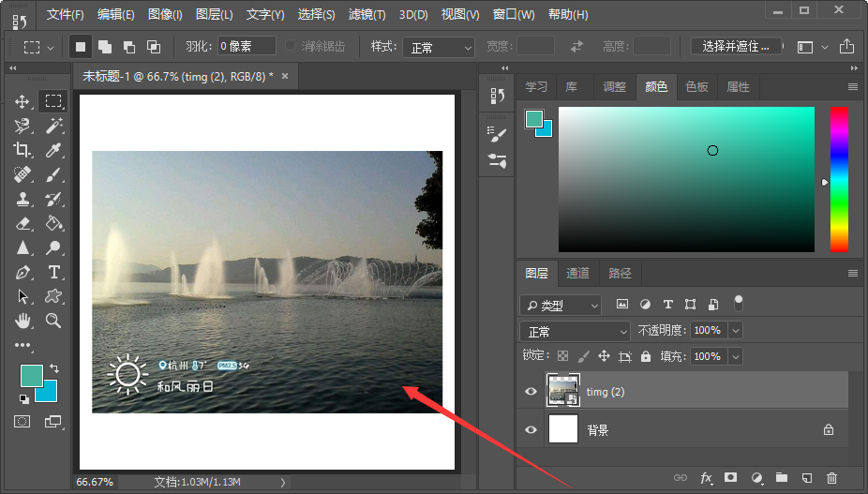Image resolution: width=868 pixels, height=494 pixels.
Task: Expand the 不透明度 opacity dropdown
Action: 736,331
